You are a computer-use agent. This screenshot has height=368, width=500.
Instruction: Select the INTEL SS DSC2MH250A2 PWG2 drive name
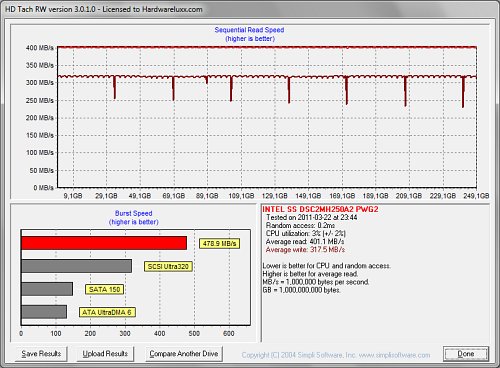click(320, 209)
